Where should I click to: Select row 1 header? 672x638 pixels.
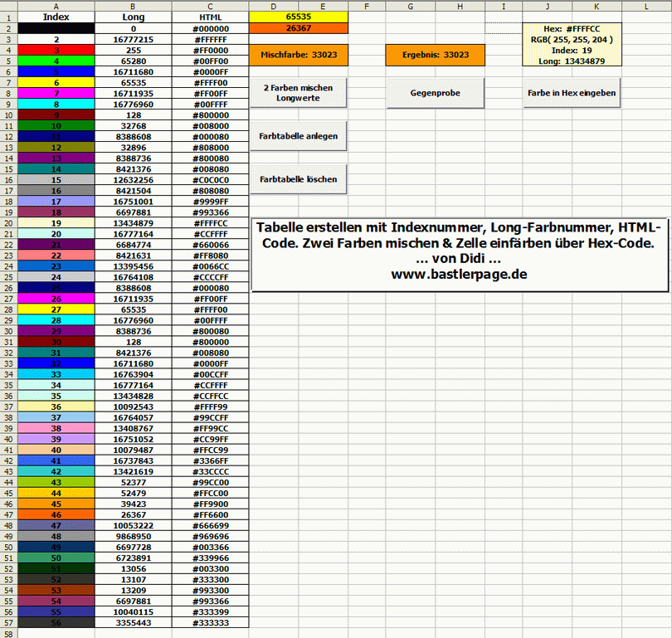(x=8, y=17)
